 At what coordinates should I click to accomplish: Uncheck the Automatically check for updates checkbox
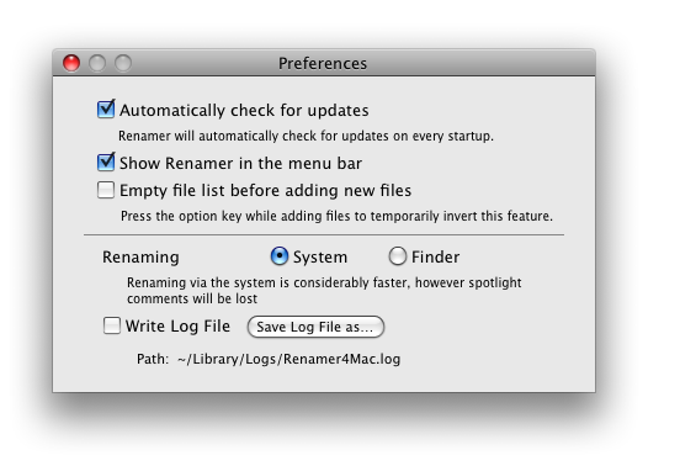click(106, 109)
